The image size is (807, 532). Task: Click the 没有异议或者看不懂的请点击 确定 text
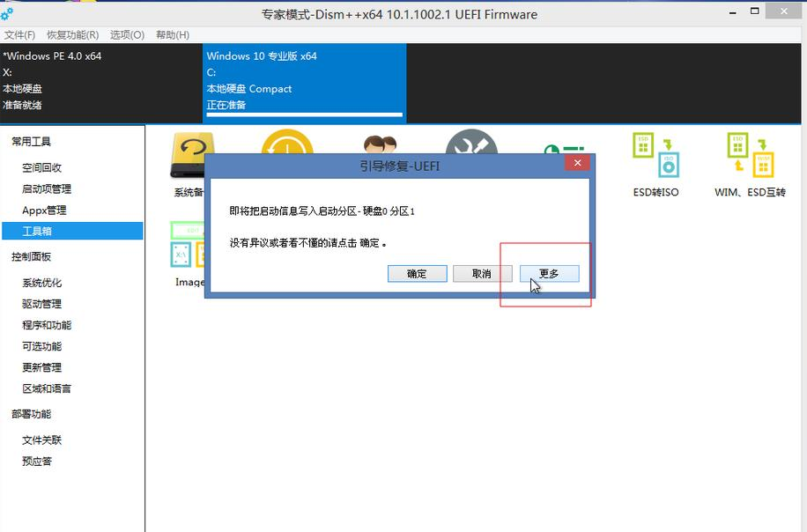coord(307,243)
